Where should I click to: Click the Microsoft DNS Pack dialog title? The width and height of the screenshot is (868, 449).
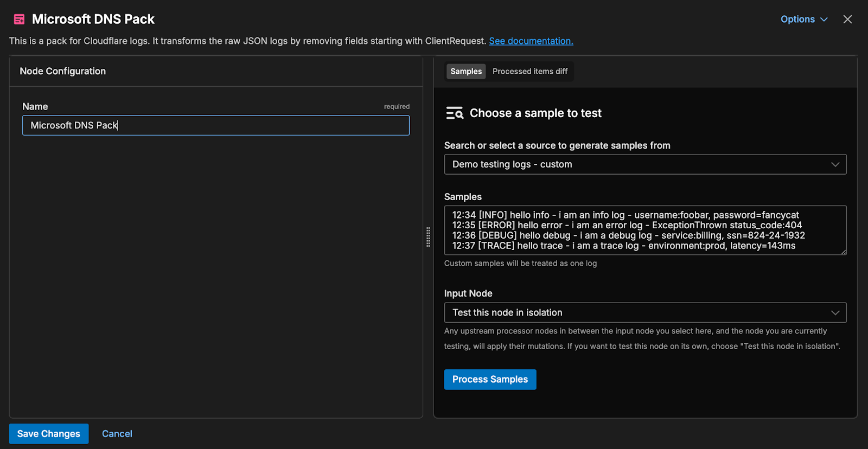[93, 20]
